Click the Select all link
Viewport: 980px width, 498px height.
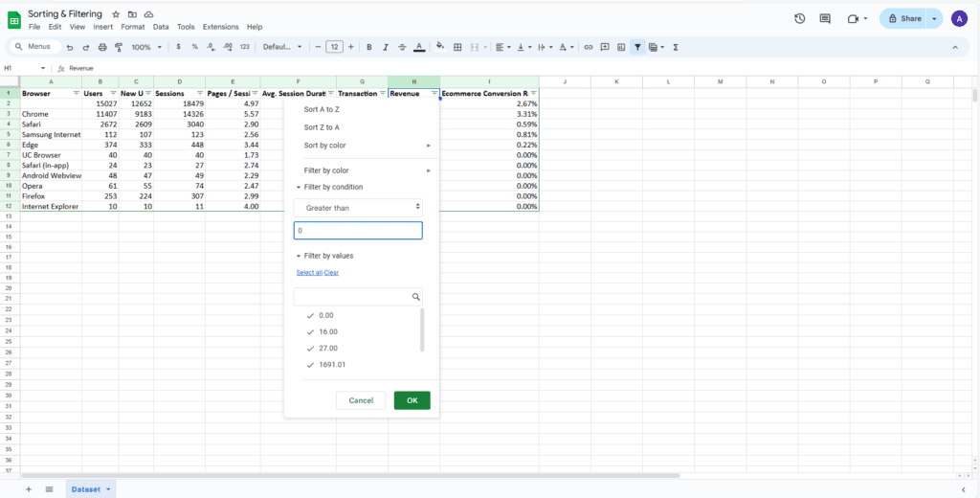(309, 273)
